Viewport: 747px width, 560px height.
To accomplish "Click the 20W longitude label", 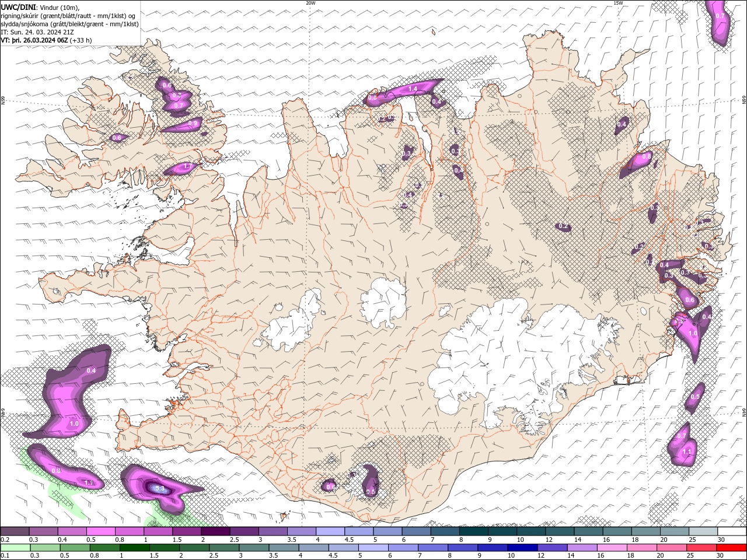I will (x=310, y=3).
